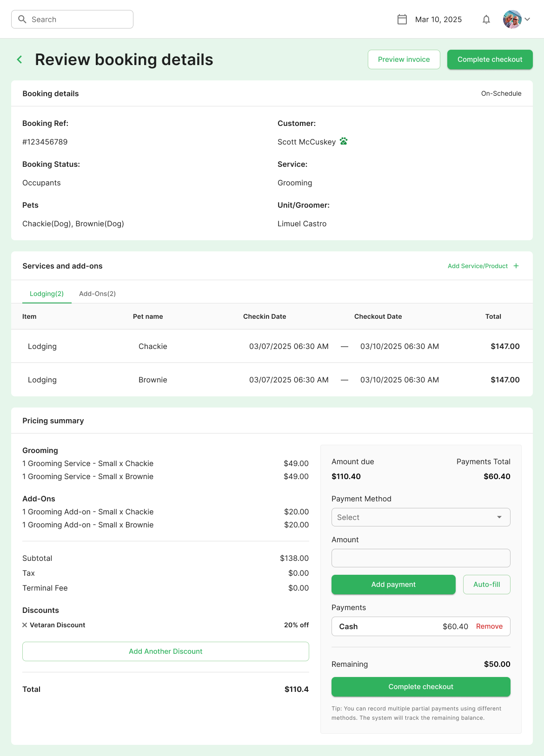Open the calendar icon beside the date

point(402,19)
